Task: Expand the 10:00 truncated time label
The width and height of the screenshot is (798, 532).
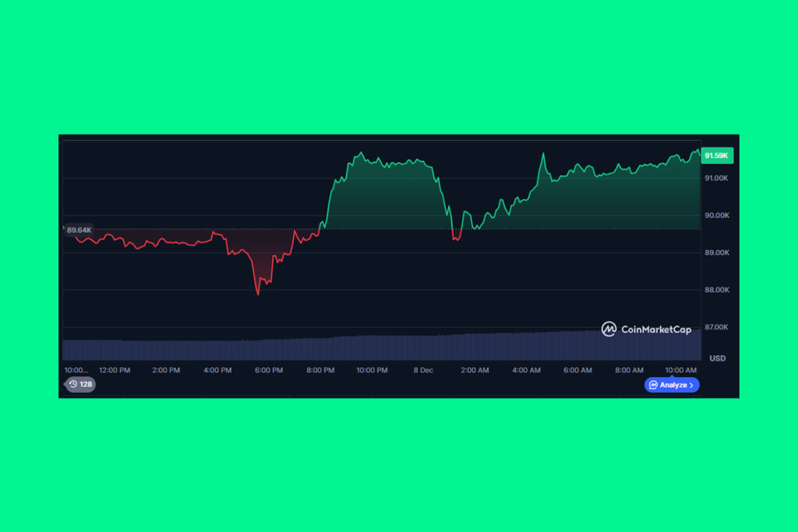Action: (x=76, y=369)
